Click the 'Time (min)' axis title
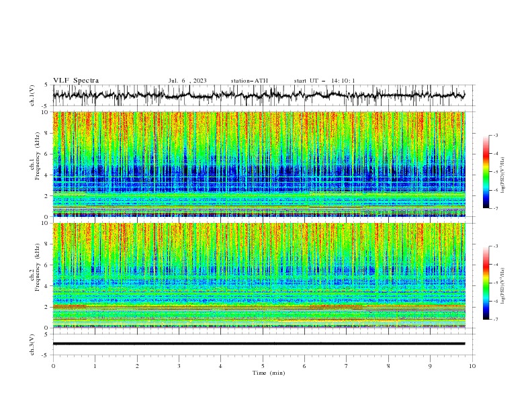 [x=269, y=373]
